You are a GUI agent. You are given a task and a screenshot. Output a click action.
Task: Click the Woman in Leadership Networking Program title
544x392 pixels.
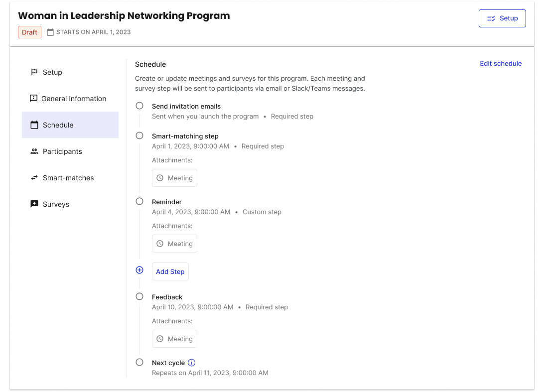[x=124, y=15]
